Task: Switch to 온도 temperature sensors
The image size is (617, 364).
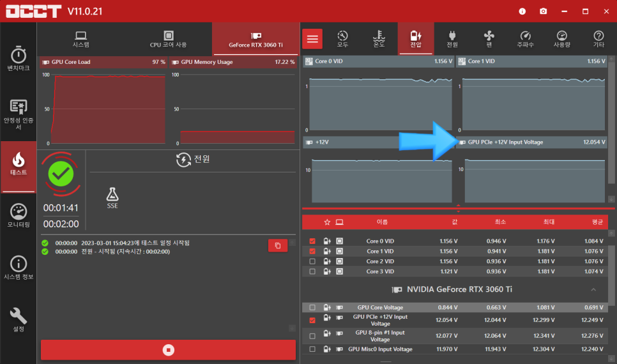Action: click(x=379, y=40)
